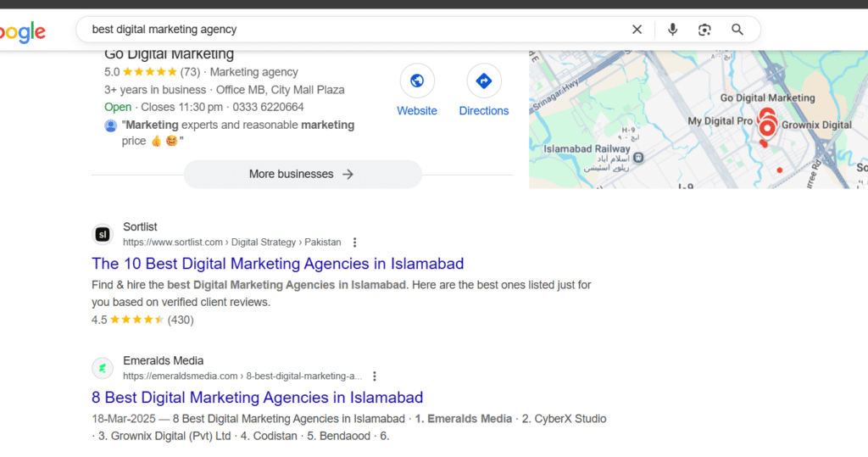Get directions via the Directions arrow icon

(484, 81)
